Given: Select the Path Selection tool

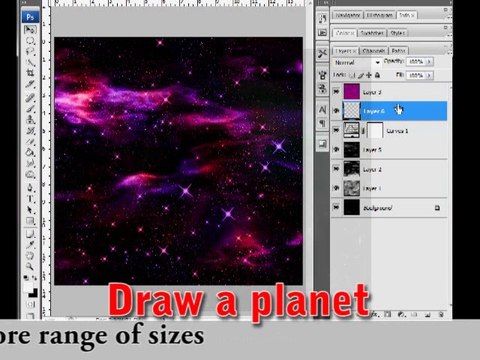Looking at the screenshot, I should pyautogui.click(x=30, y=210).
